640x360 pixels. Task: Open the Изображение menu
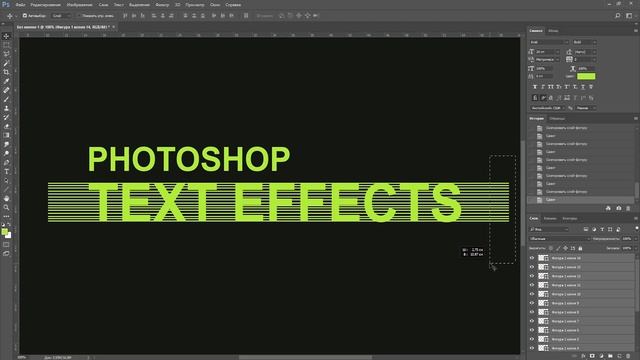[80, 5]
